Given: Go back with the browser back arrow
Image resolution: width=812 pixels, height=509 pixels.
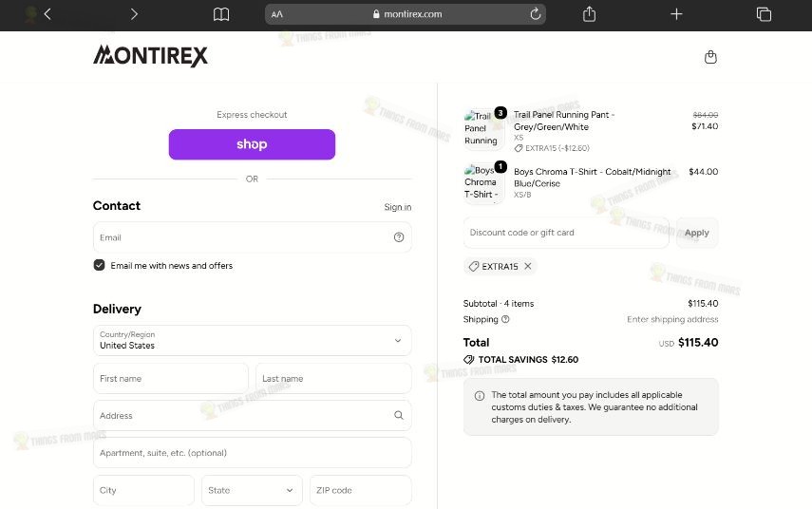Looking at the screenshot, I should point(47,14).
